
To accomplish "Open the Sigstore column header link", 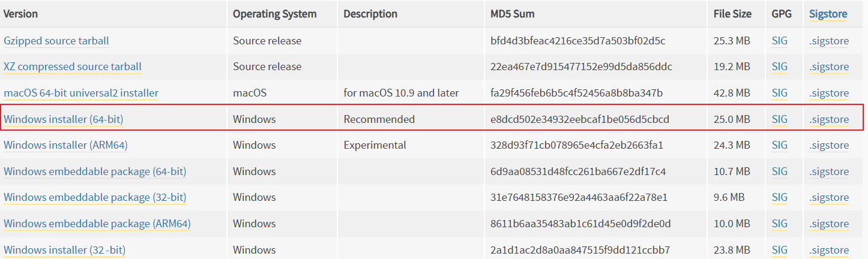I will point(828,14).
